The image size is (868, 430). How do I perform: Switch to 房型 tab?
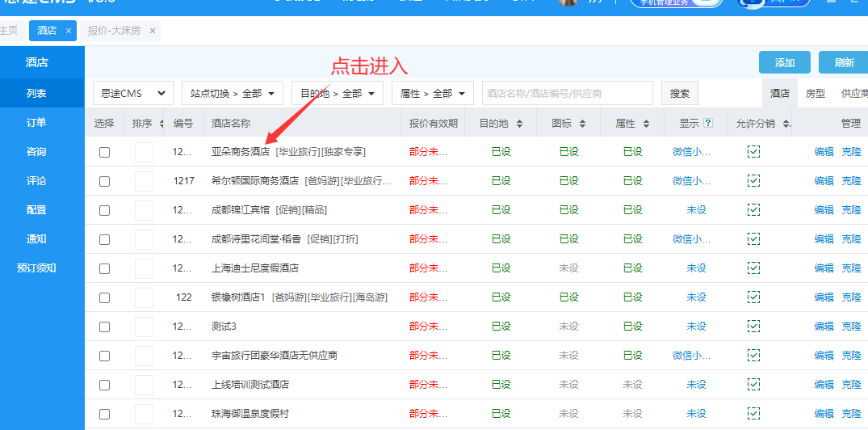point(816,94)
